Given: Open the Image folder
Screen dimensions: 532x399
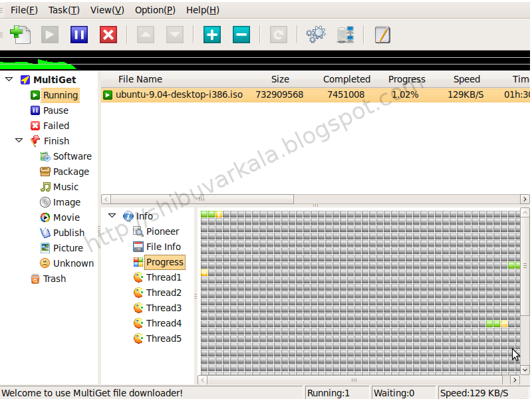Looking at the screenshot, I should click(66, 202).
